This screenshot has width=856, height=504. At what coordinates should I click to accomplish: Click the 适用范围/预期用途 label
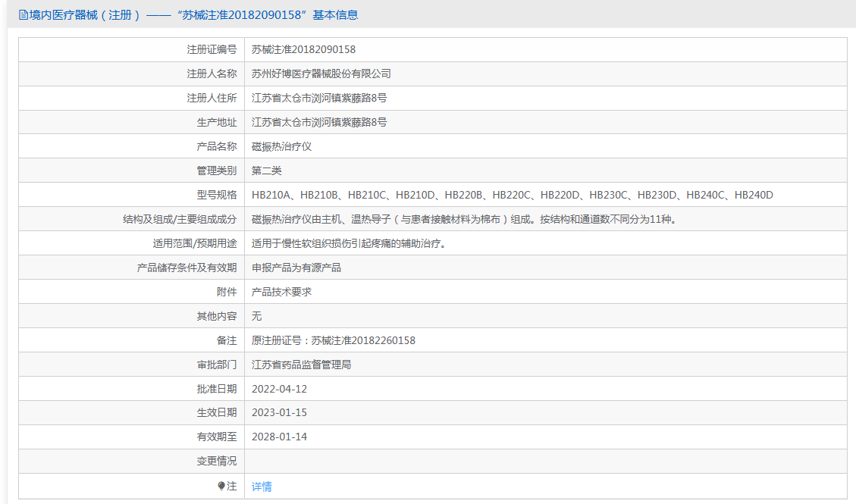(x=195, y=243)
